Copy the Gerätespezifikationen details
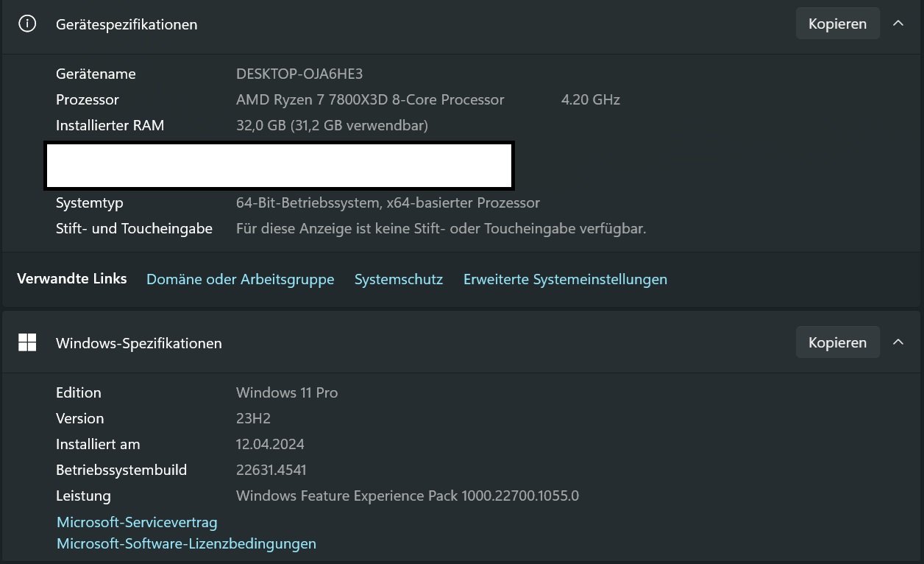924x564 pixels. (837, 24)
